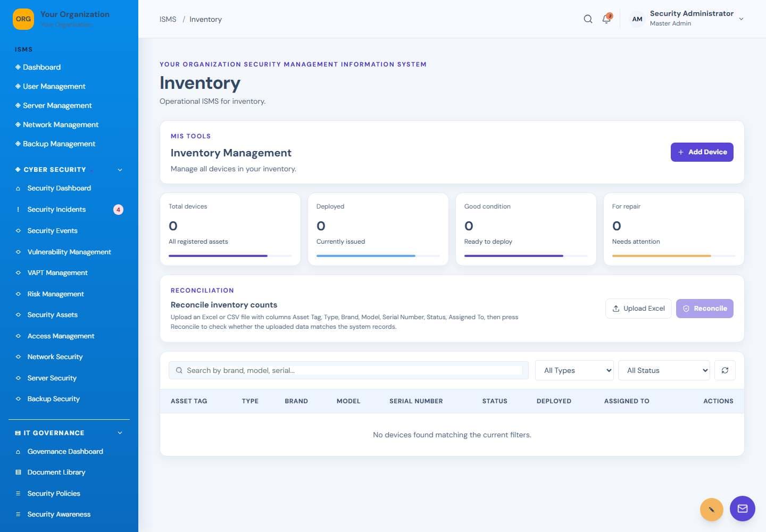Click the Security Incidents badge showing 4
This screenshot has height=532, width=766.
click(x=118, y=210)
